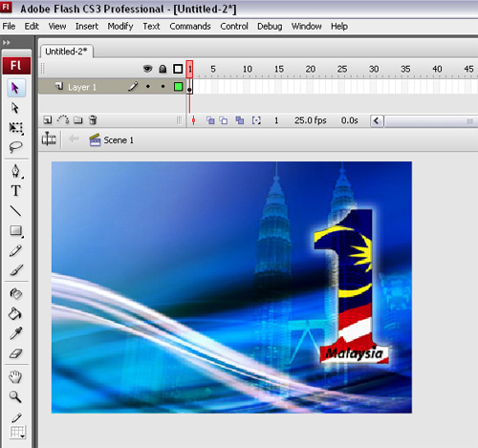478x448 pixels.
Task: Toggle lock all layers padlock icon
Action: (163, 69)
